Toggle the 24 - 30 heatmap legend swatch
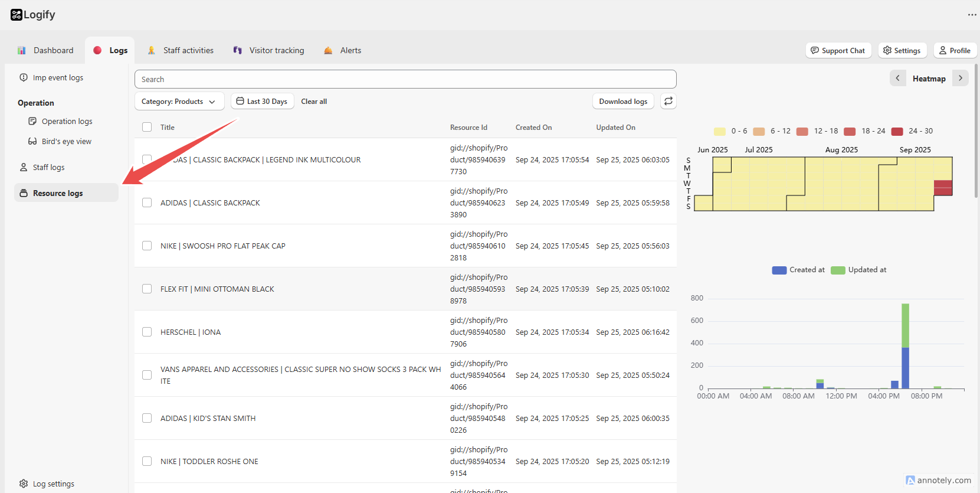980x493 pixels. pyautogui.click(x=897, y=131)
